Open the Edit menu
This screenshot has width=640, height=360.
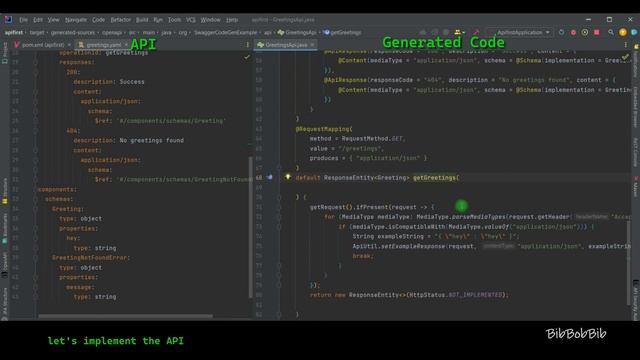[x=38, y=20]
